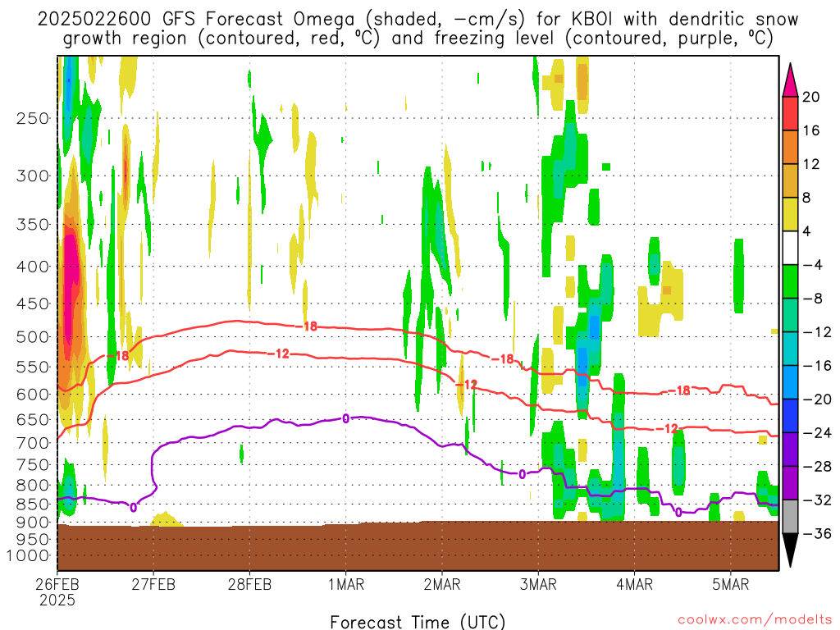Click the magenta arrow atop the color scale

(x=790, y=81)
